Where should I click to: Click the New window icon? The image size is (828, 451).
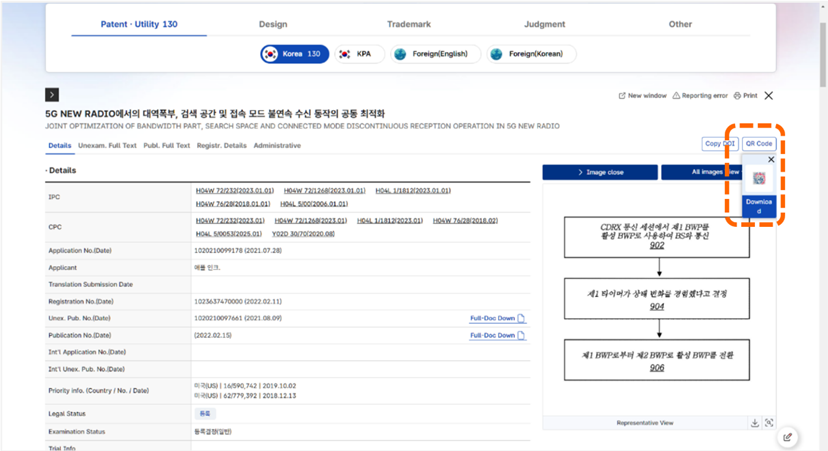623,96
